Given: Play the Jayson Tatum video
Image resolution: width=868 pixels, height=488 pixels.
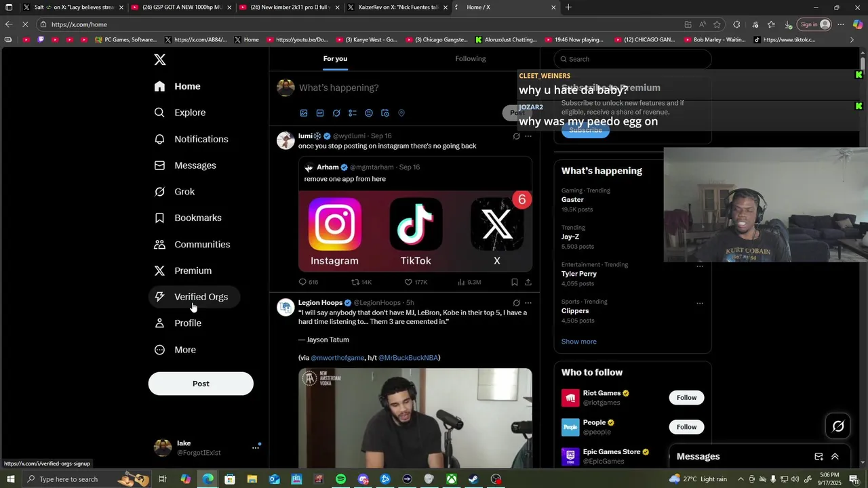Looking at the screenshot, I should coord(416,418).
